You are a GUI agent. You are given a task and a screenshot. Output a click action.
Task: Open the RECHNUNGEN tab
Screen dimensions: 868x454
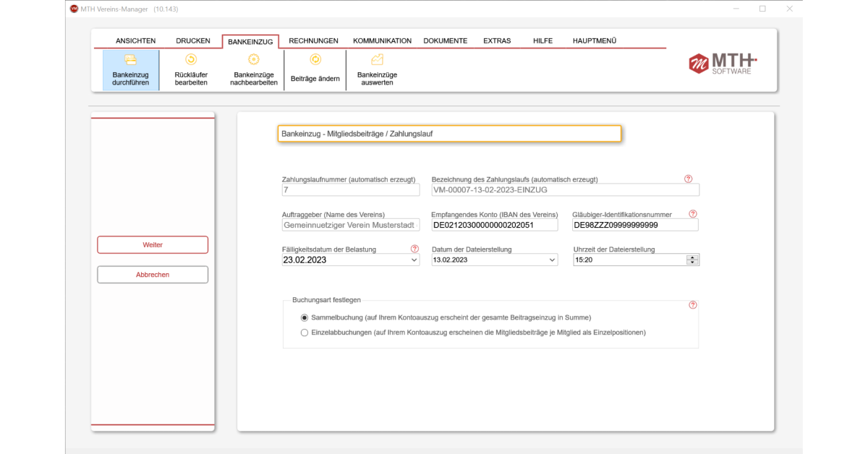pyautogui.click(x=313, y=41)
